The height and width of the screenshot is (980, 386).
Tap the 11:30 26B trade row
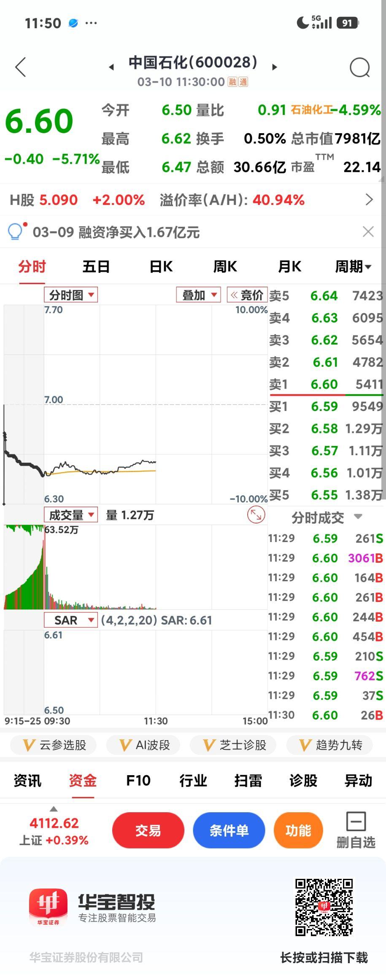pos(326,715)
